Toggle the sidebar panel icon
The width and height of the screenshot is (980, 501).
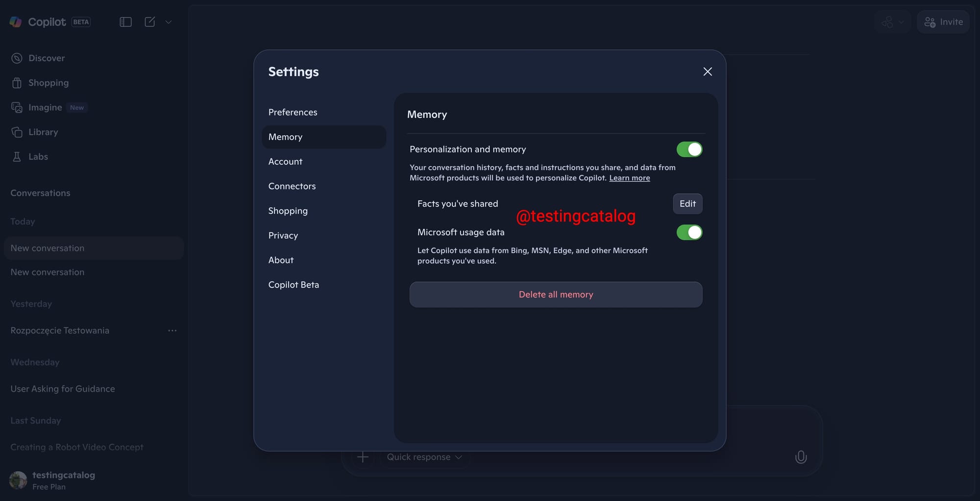tap(125, 22)
